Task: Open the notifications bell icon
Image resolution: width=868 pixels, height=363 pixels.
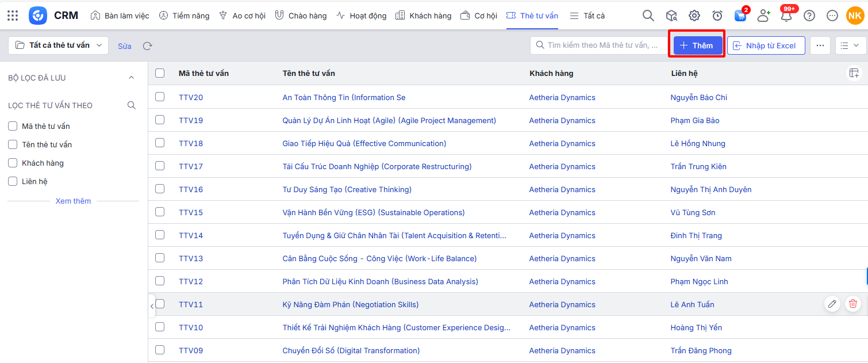Action: click(786, 16)
